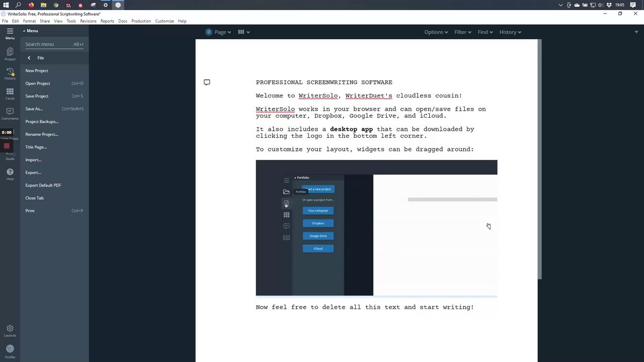
Task: Launch Firefox from the taskbar
Action: pyautogui.click(x=31, y=5)
